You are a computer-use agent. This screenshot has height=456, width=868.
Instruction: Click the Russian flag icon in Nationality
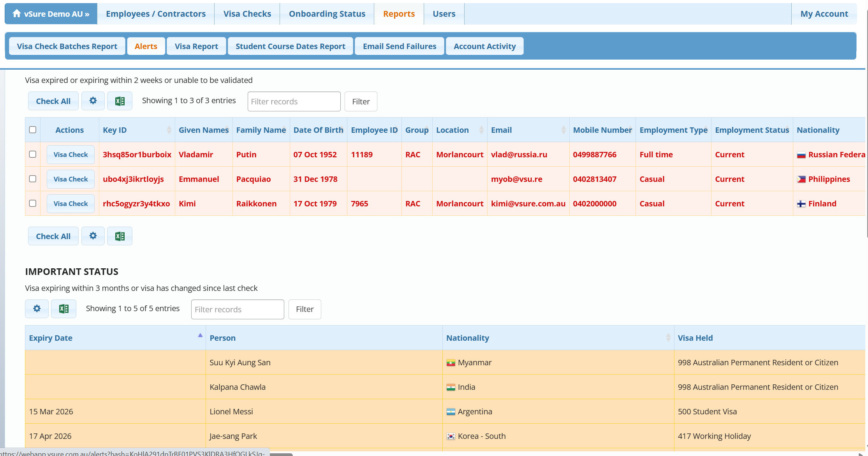pyautogui.click(x=801, y=155)
